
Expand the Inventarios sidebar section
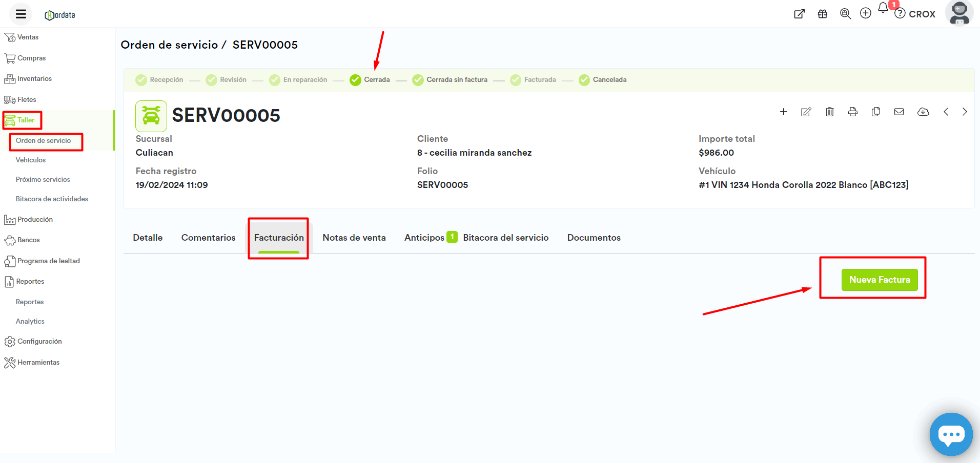coord(34,79)
